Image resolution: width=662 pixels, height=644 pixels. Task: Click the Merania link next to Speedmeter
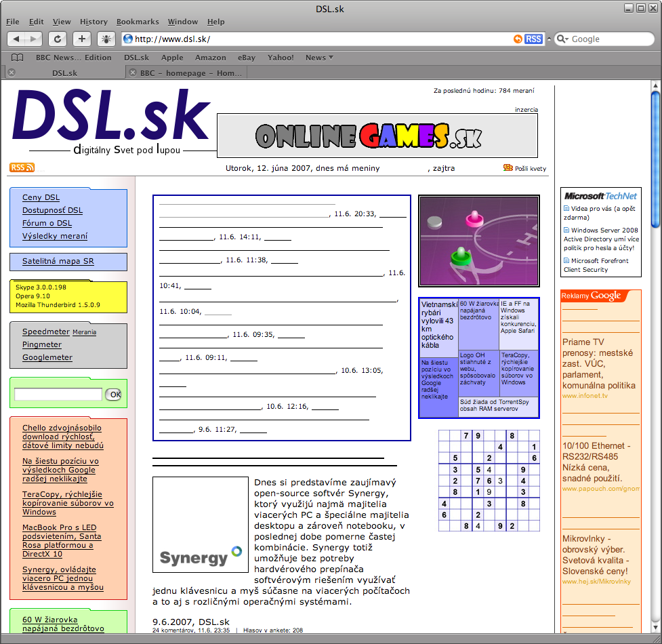[x=85, y=332]
